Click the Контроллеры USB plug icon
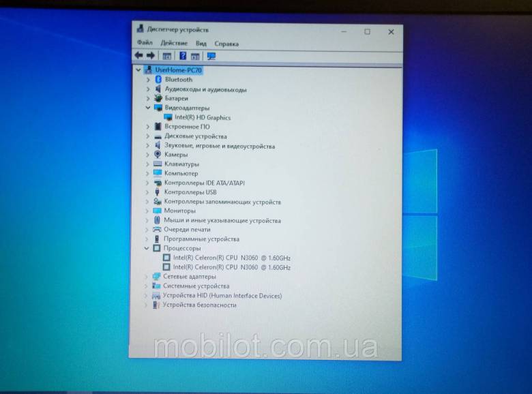 pos(157,192)
